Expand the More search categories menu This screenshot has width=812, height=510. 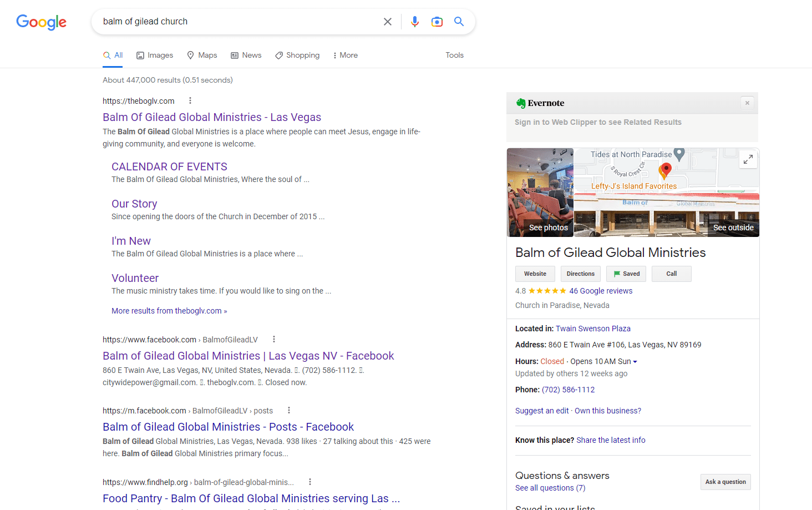[x=345, y=55]
